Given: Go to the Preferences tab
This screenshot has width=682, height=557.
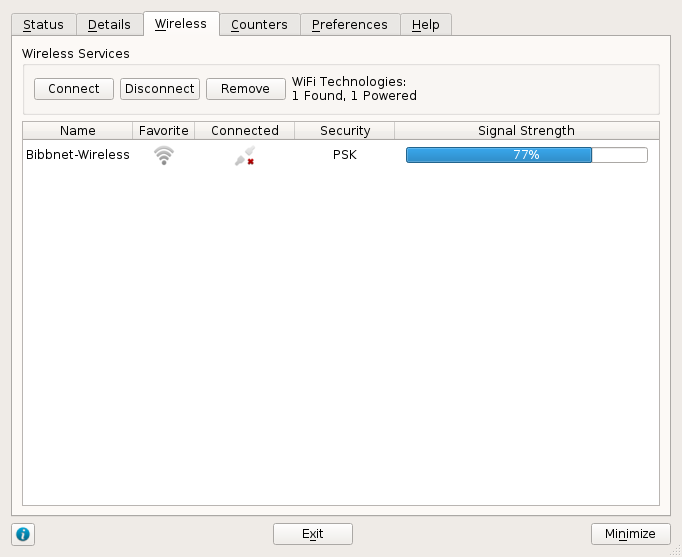Looking at the screenshot, I should coord(349,24).
